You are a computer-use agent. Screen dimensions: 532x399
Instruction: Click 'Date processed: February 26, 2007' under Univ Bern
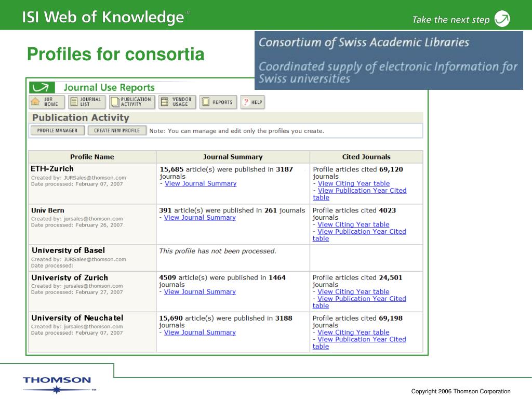(77, 225)
